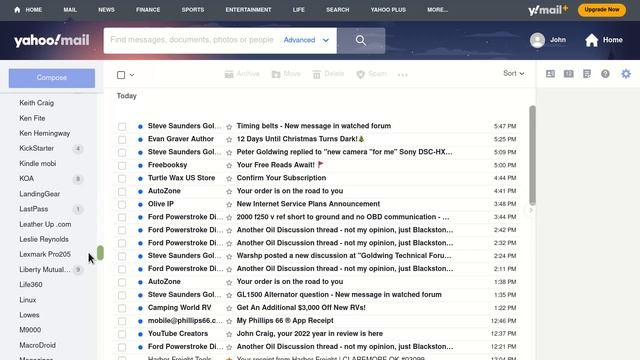
Task: Click the Archive toolbar icon
Action: pos(229,74)
